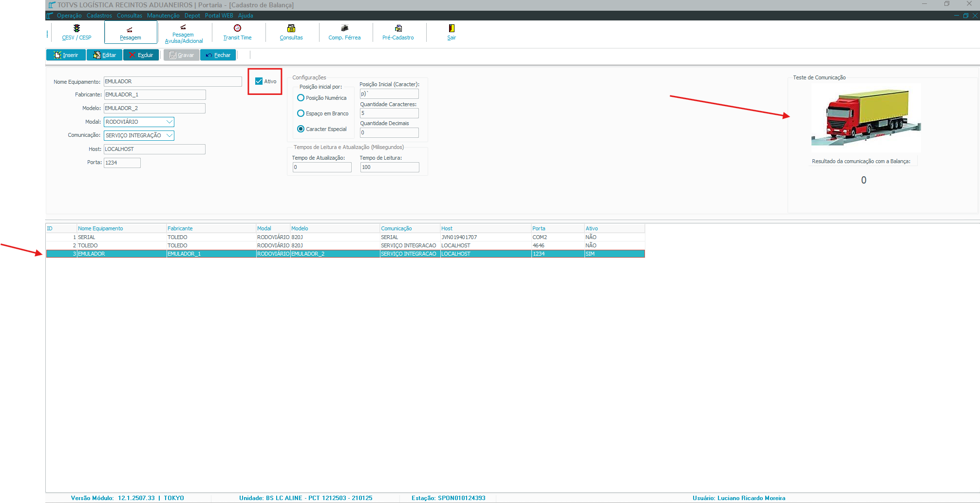
Task: Open the Comp. Férrea train icon
Action: click(x=344, y=28)
